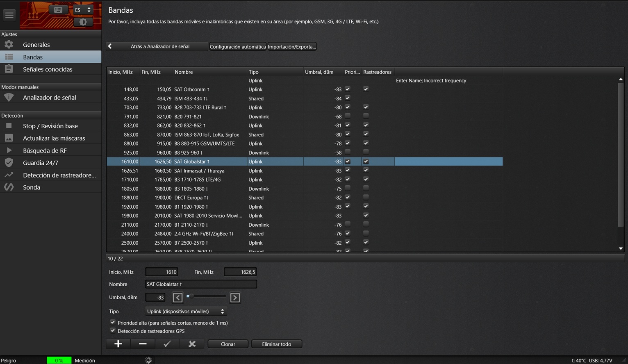628x364 pixels.
Task: Add a new band with plus button
Action: click(x=118, y=344)
